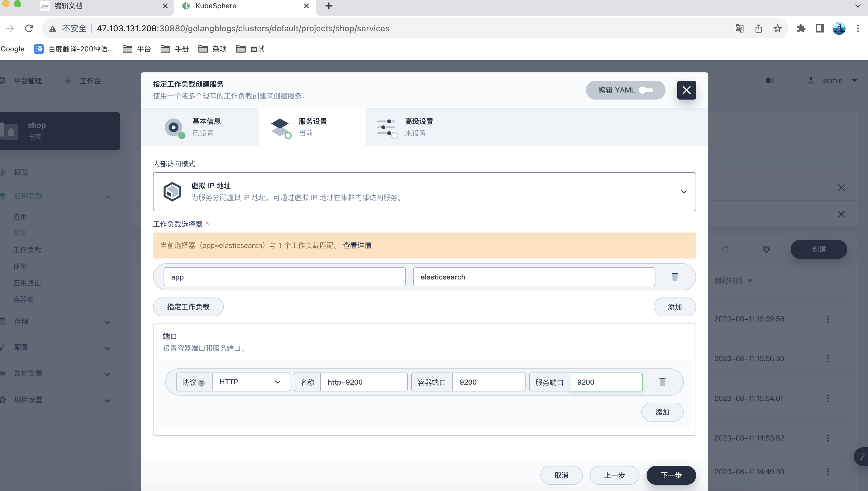Proceed with the 下一步 button

(671, 475)
